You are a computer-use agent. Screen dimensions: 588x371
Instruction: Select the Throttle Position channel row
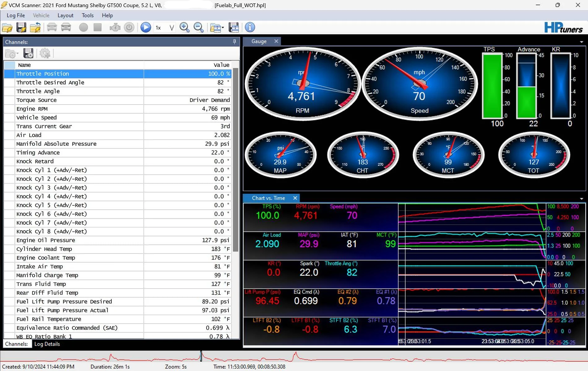coord(118,74)
